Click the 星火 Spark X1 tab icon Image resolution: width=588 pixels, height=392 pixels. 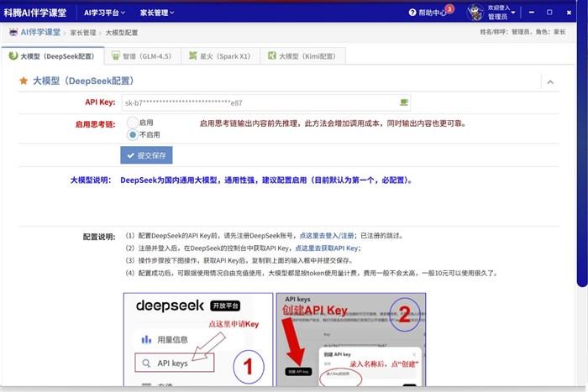192,56
